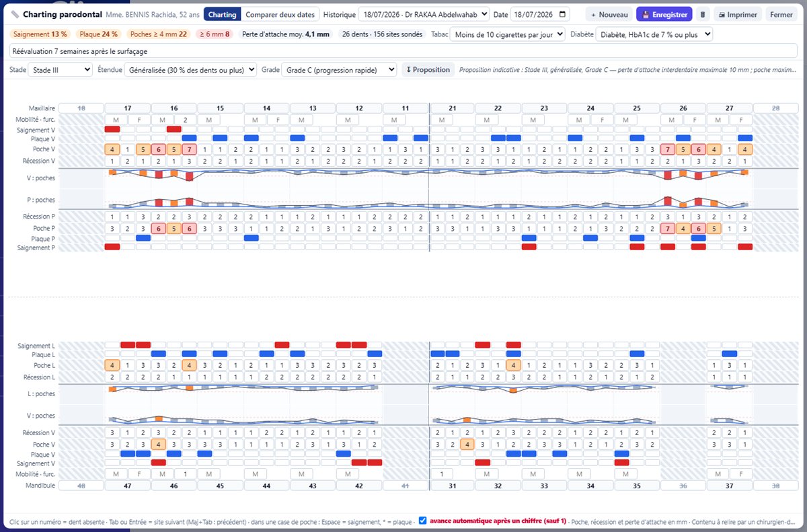Select the Poche L cell showing 4 on tooth 32
Viewport: 807px width, 532px height.
click(x=514, y=365)
